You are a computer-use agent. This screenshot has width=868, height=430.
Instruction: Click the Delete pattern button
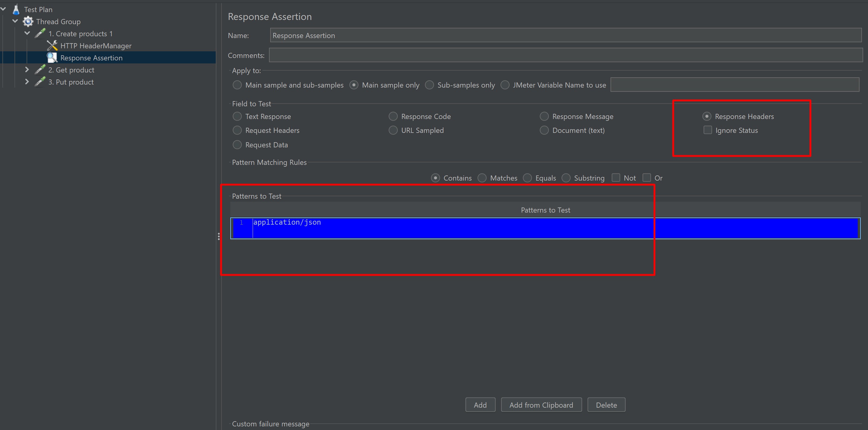(606, 405)
